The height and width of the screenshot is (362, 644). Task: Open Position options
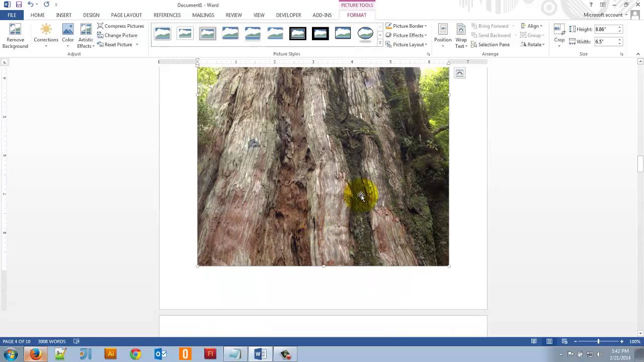point(443,36)
